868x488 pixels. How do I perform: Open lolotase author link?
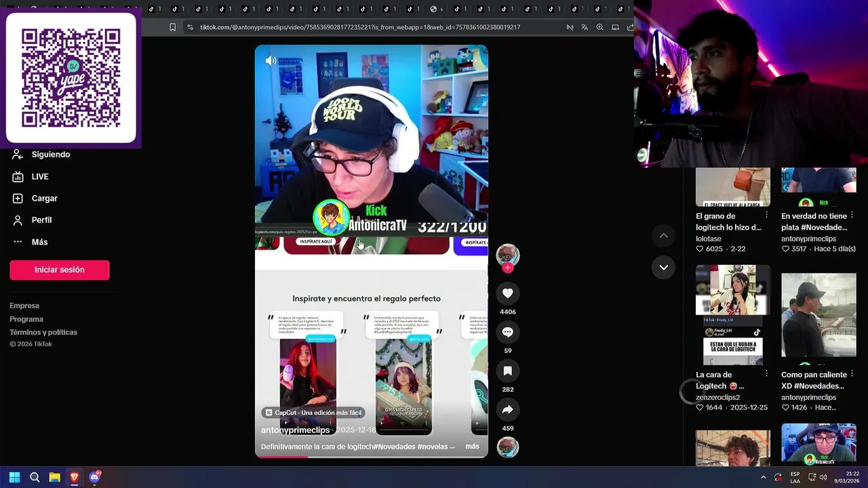[709, 239]
